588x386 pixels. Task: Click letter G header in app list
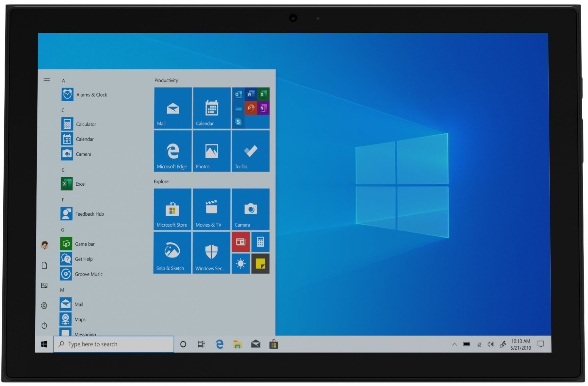coord(62,230)
